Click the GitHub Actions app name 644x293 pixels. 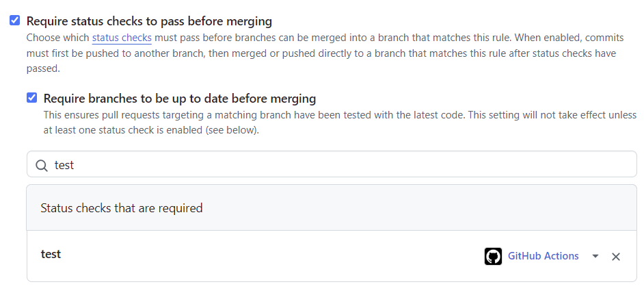click(543, 256)
